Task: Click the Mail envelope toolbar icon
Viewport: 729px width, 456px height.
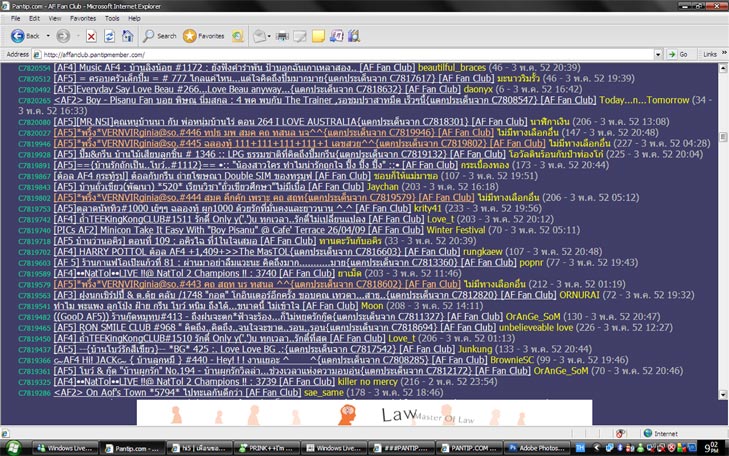Action: coord(259,36)
